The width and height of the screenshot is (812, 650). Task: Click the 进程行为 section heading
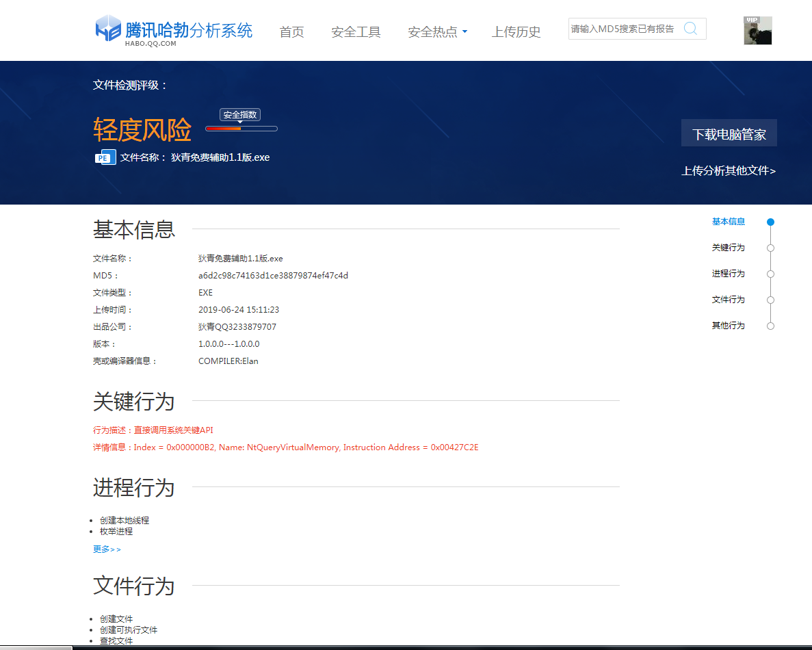point(134,488)
